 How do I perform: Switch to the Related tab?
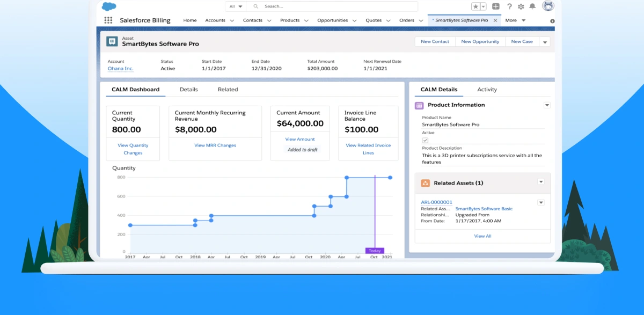(x=228, y=90)
